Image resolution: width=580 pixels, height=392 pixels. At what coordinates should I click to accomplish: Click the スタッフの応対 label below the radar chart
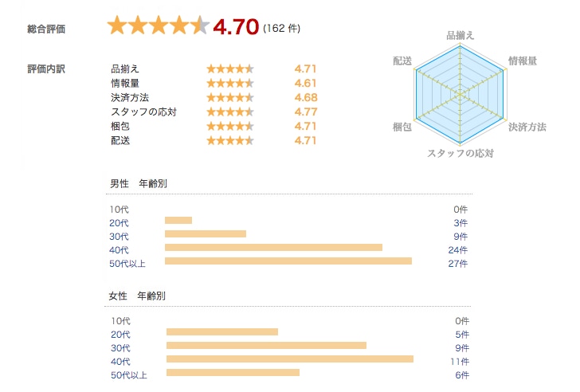coord(460,152)
